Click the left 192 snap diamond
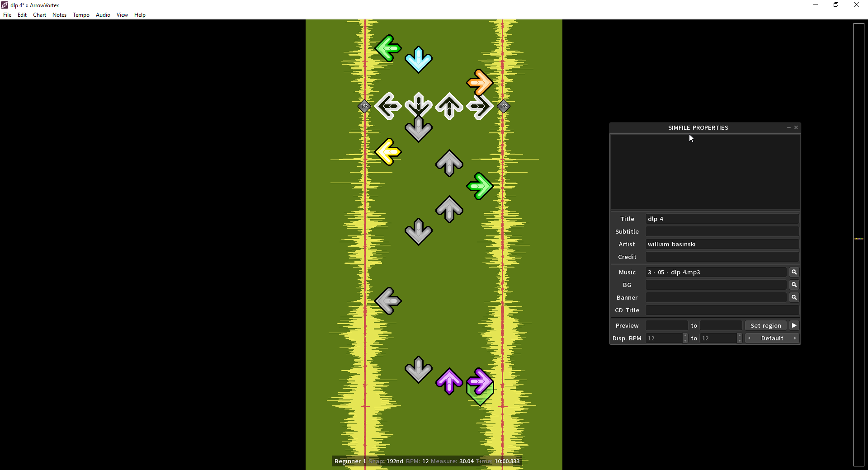This screenshot has height=470, width=868. (x=364, y=106)
